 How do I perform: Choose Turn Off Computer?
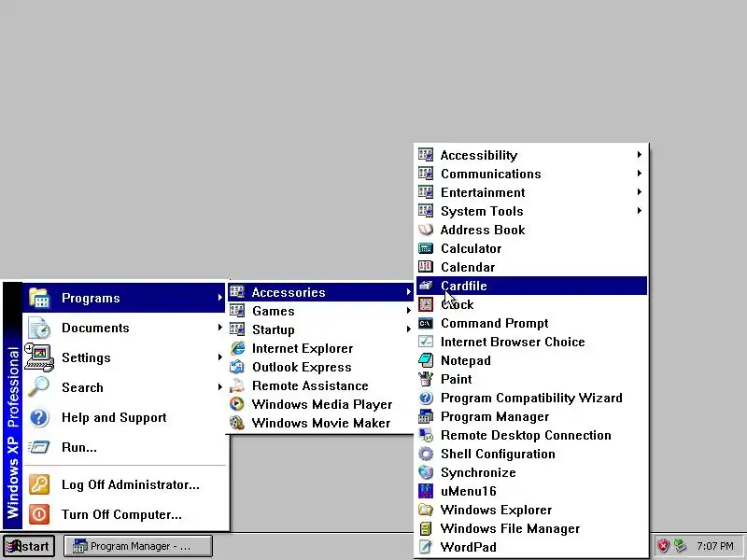coord(124,515)
